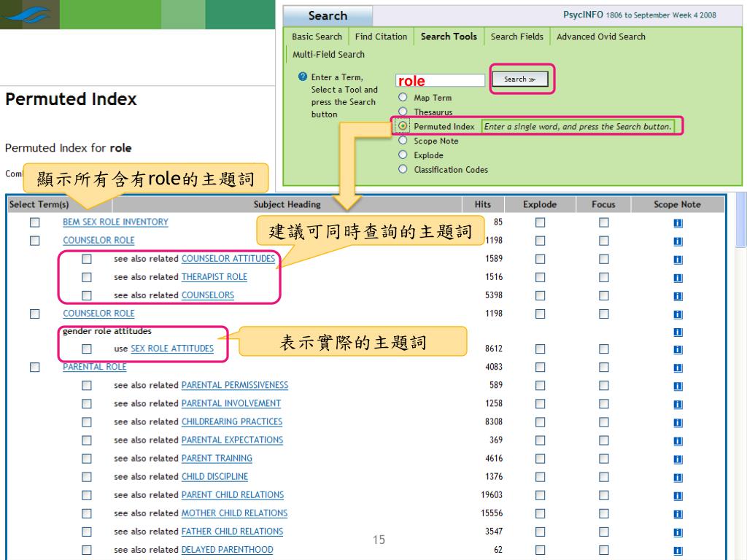Open DELAYED PARENTHOOD heading link
747x560 pixels.
point(228,550)
